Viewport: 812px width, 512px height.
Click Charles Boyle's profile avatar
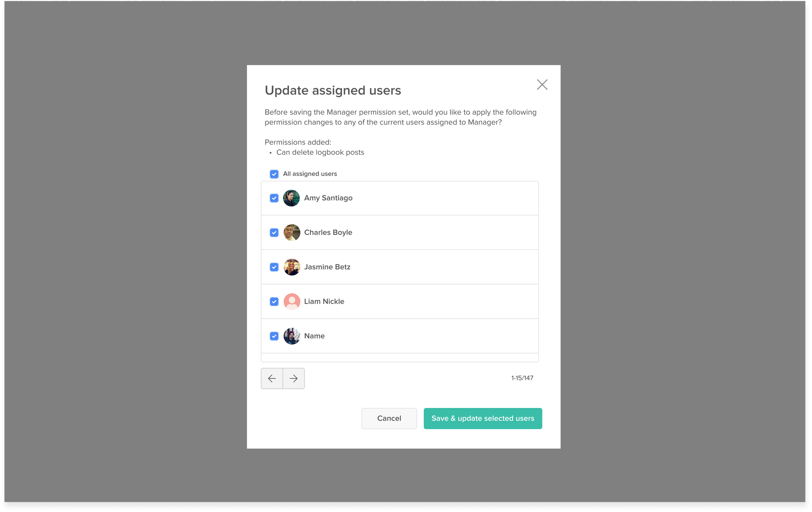pyautogui.click(x=292, y=232)
